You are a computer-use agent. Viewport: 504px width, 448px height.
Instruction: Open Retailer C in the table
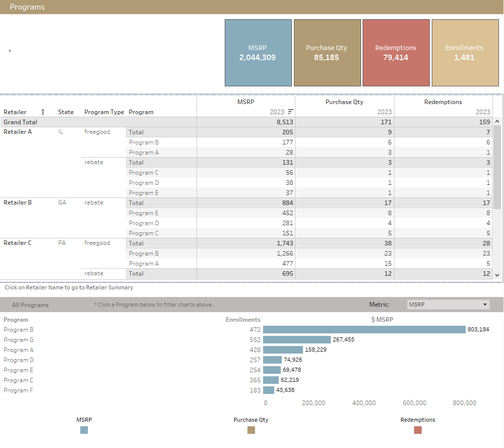coord(18,243)
